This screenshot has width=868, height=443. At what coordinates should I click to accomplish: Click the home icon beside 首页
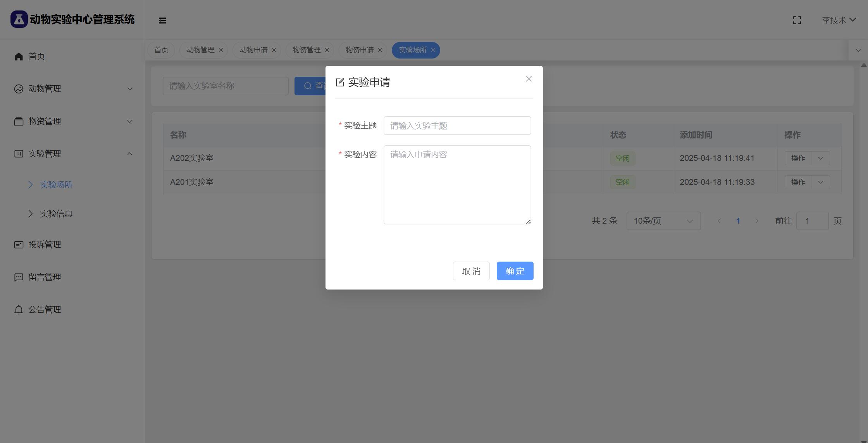(19, 57)
